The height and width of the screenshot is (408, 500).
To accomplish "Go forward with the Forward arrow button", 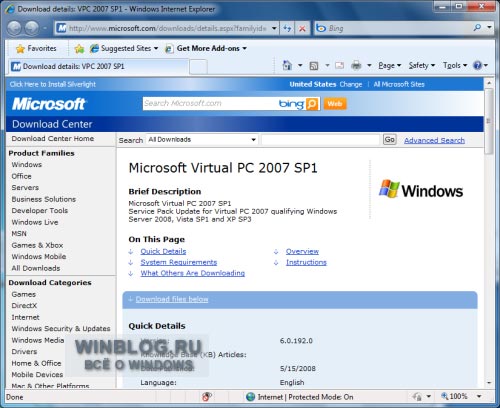I will pyautogui.click(x=32, y=28).
